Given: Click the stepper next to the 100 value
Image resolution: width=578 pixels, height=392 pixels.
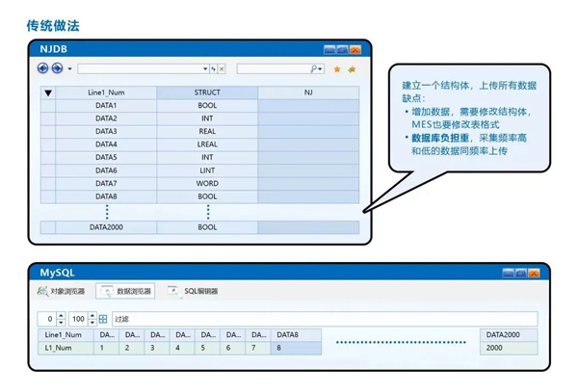Looking at the screenshot, I should click(x=92, y=318).
